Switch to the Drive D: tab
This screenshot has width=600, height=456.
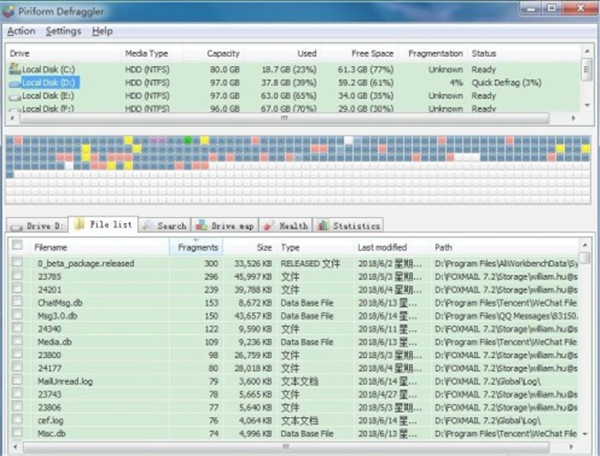(x=38, y=226)
